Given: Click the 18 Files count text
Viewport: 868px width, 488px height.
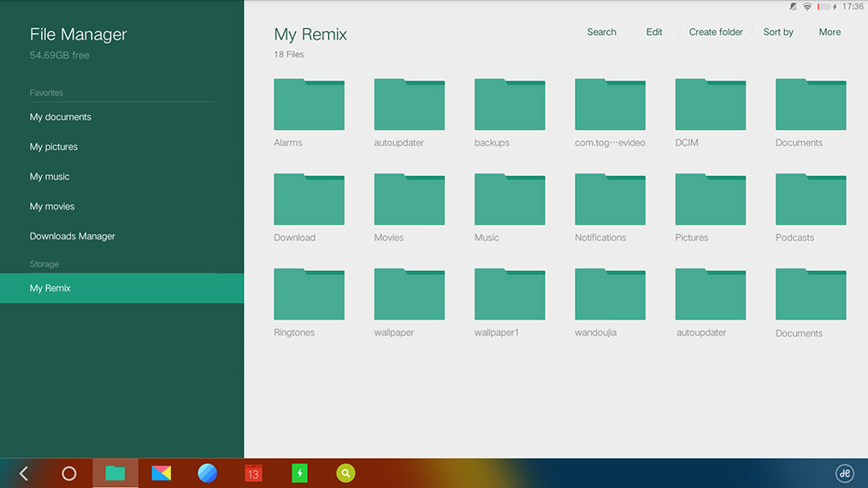Looking at the screenshot, I should pos(288,54).
